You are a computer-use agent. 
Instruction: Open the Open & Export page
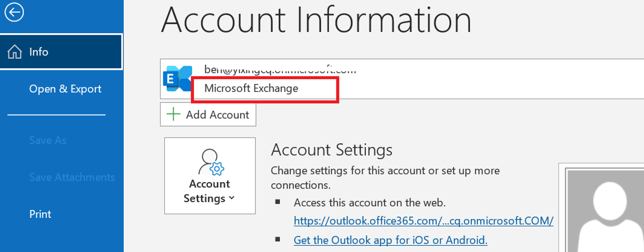click(x=65, y=89)
